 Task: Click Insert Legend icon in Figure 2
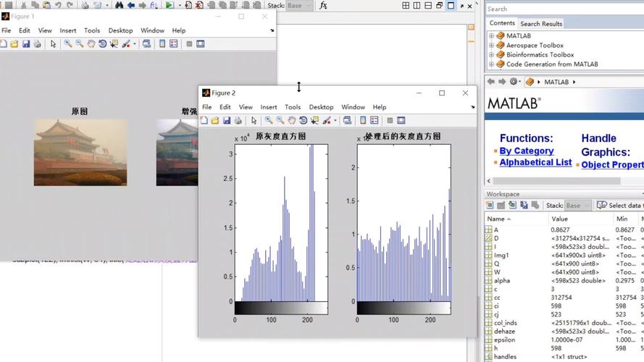(x=375, y=120)
